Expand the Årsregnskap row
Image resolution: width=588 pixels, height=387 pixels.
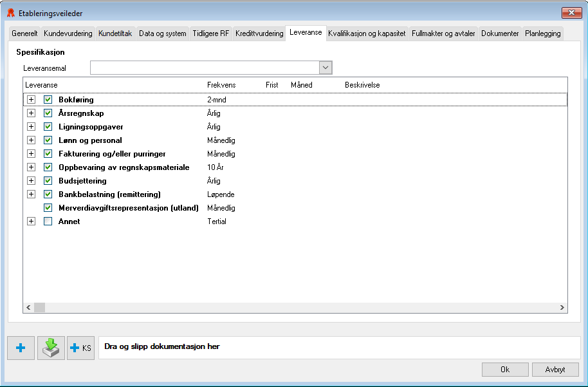[31, 113]
